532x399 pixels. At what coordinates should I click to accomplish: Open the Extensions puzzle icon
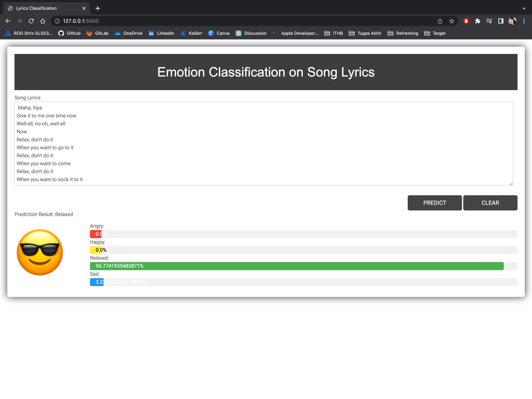point(477,21)
